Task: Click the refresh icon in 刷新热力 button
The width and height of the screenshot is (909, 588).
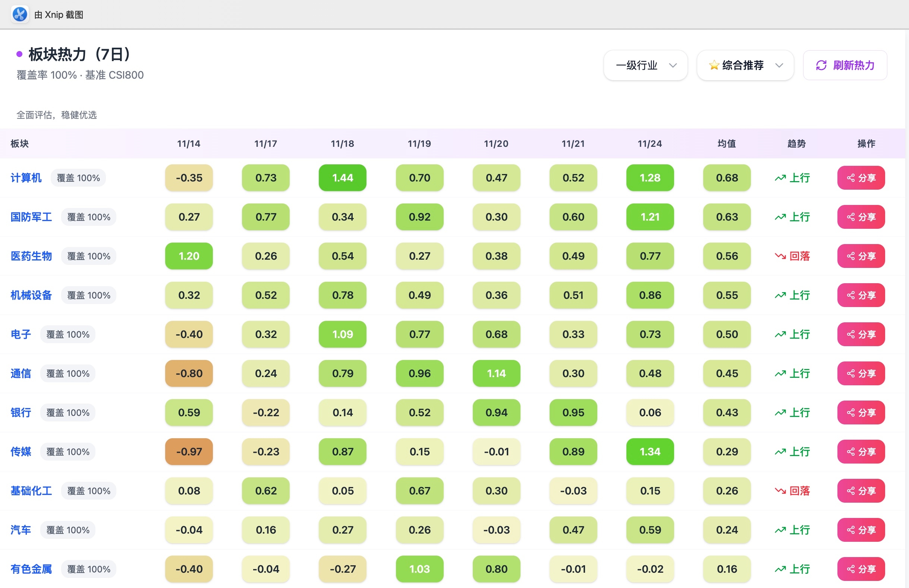Action: pos(821,65)
